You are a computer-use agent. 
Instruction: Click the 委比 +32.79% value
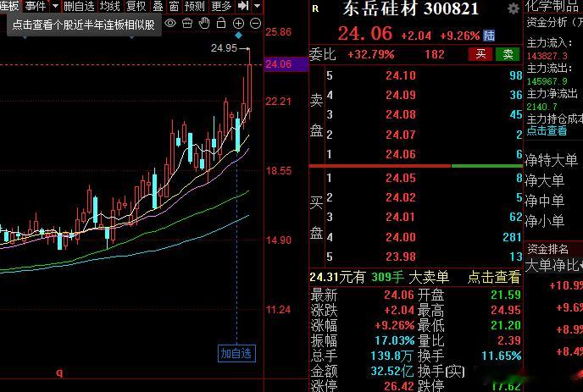click(x=370, y=55)
